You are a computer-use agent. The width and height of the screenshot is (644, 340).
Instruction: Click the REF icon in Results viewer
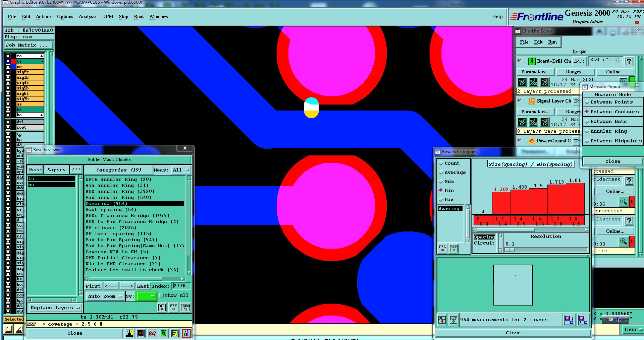coord(173,307)
